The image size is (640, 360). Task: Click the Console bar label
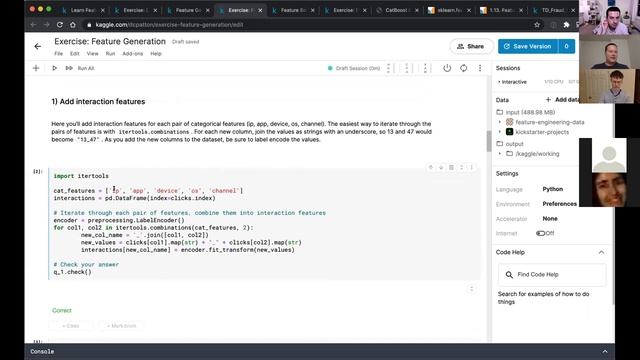[x=42, y=351]
